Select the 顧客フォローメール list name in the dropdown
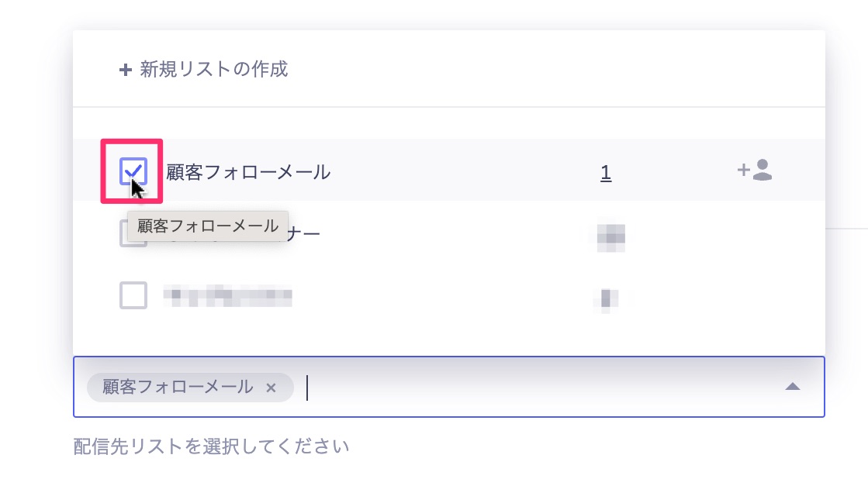868x486 pixels. (x=248, y=173)
